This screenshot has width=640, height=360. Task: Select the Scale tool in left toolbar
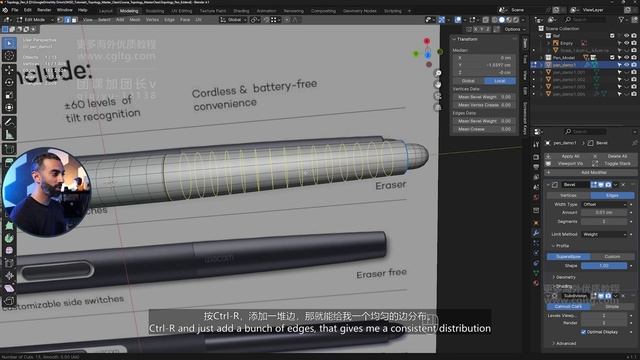[x=9, y=95]
